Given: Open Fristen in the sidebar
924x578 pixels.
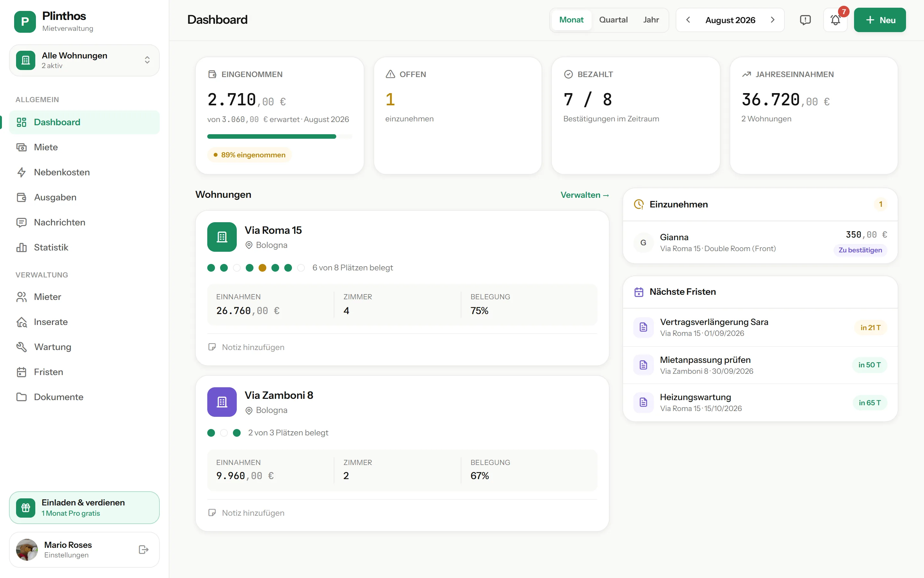Looking at the screenshot, I should pyautogui.click(x=84, y=372).
